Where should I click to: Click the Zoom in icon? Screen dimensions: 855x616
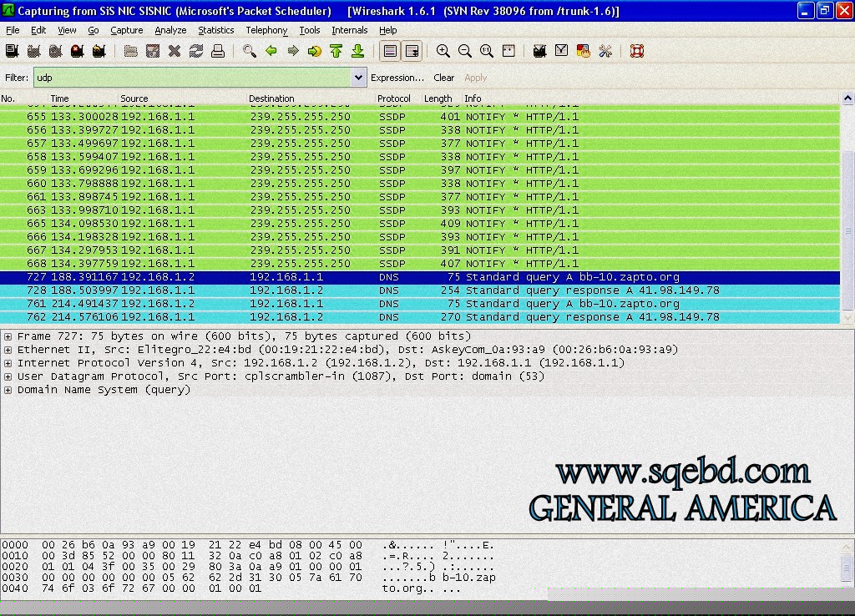coord(443,52)
